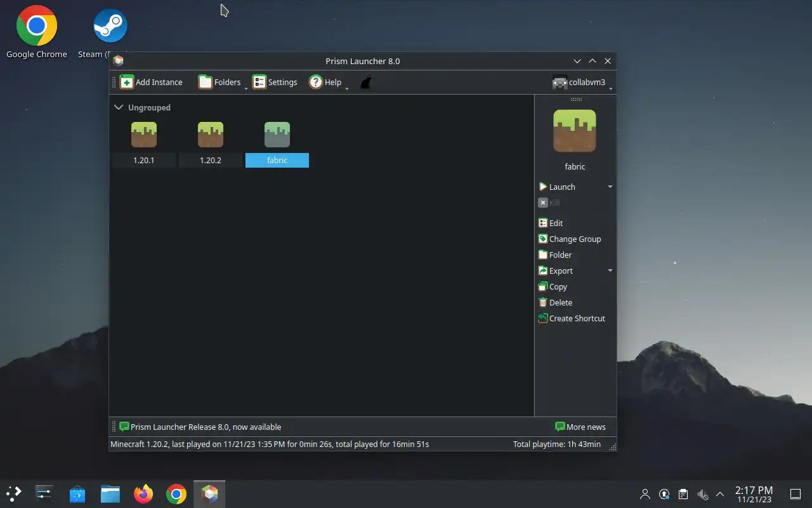The width and height of the screenshot is (812, 508).
Task: Click the fabric name in the sidebar
Action: 575,166
